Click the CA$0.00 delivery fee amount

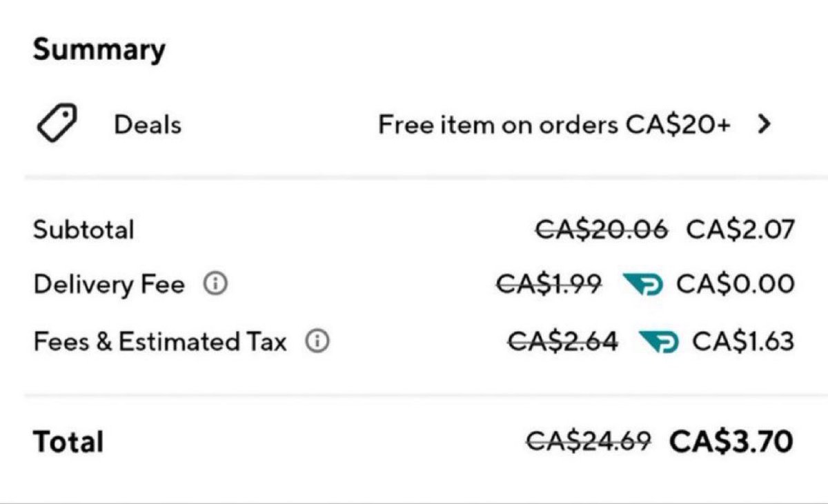coord(736,283)
